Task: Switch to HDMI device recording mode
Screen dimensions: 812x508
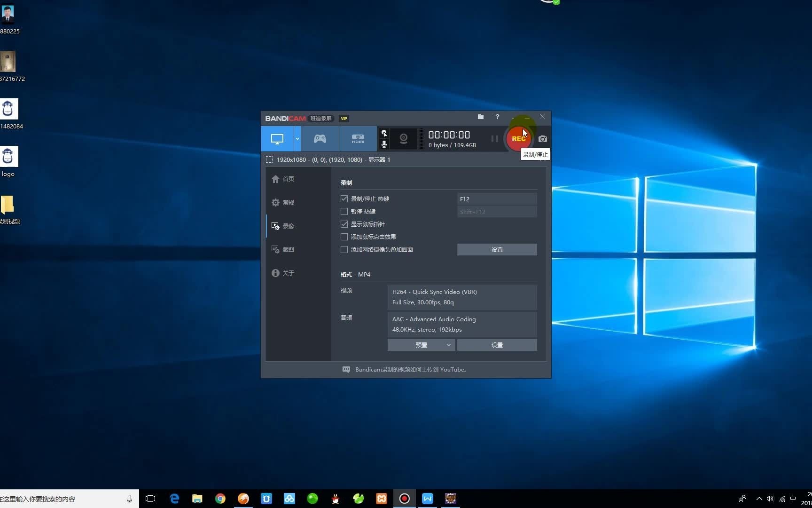Action: (x=358, y=139)
